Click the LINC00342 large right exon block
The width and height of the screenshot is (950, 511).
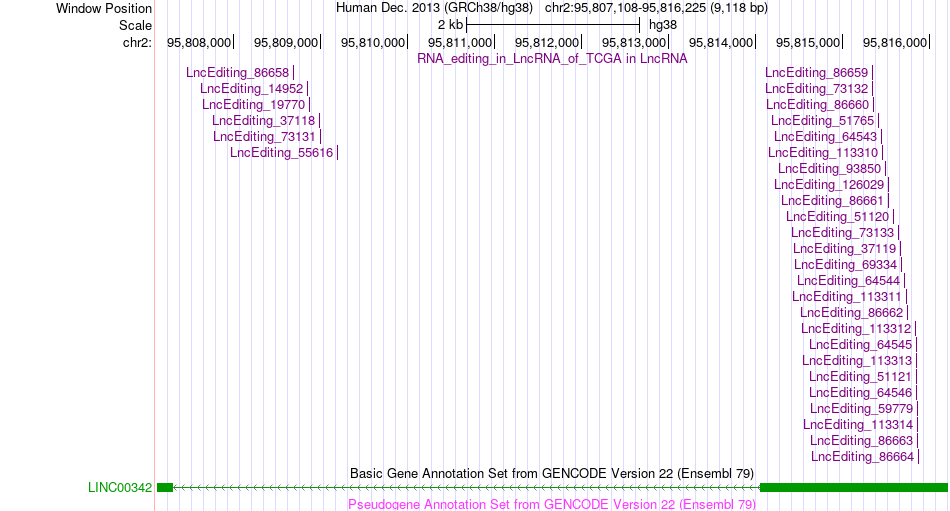[x=854, y=487]
